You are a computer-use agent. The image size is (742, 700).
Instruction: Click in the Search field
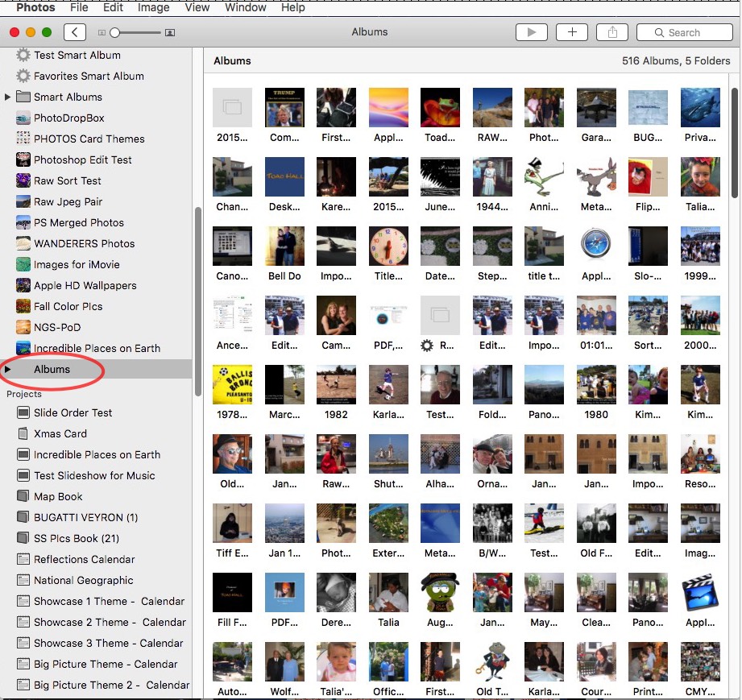pyautogui.click(x=684, y=32)
